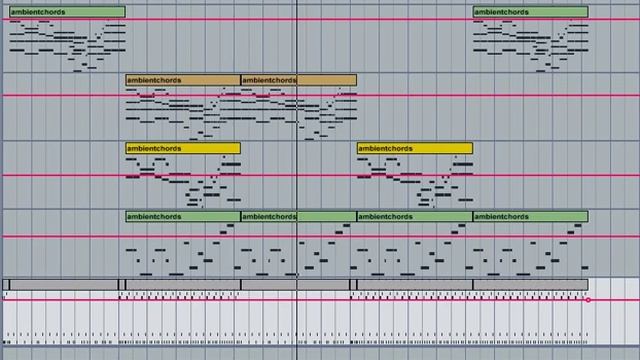Select the second green ambientchords clip on the top track
Screen dimensions: 640x360
tap(531, 12)
